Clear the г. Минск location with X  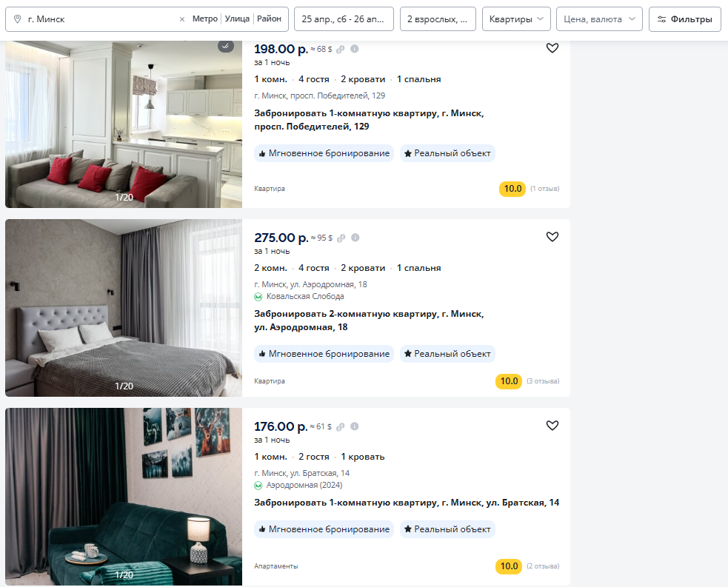(182, 19)
